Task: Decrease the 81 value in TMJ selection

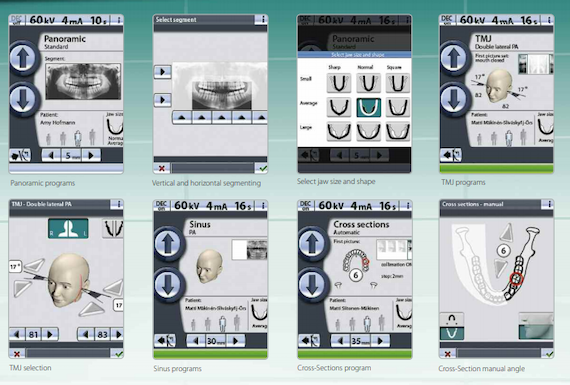Action: (x=17, y=334)
